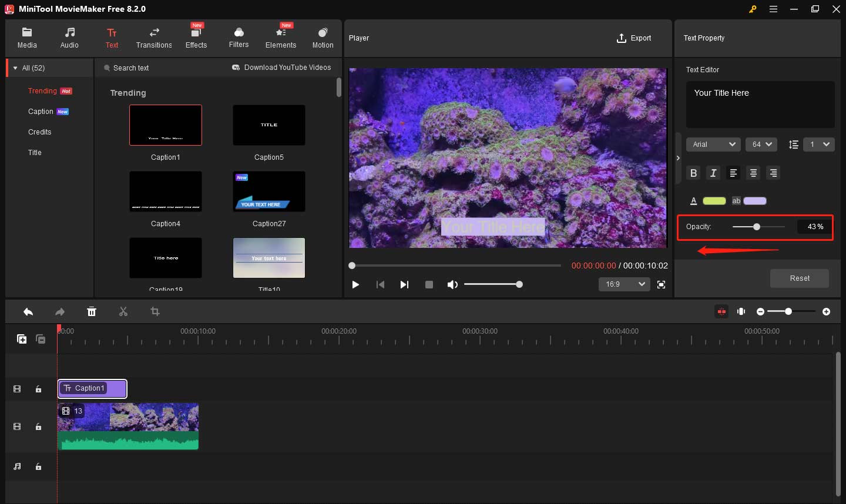The height and width of the screenshot is (504, 846).
Task: Select the Caption4 text template
Action: pyautogui.click(x=166, y=191)
